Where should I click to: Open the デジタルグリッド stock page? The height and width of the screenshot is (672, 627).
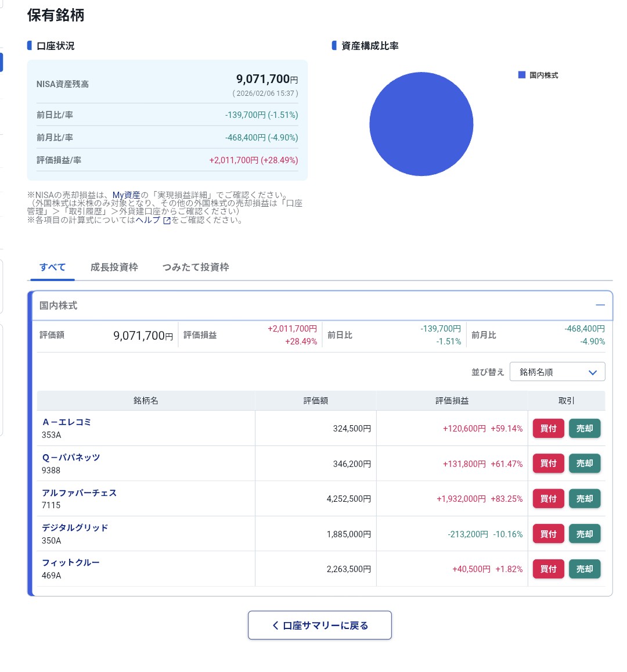75,527
